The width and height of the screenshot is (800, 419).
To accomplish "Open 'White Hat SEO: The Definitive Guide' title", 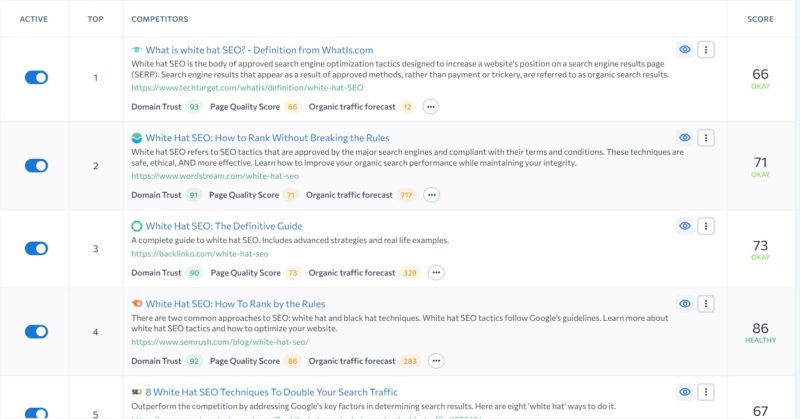I will (224, 226).
